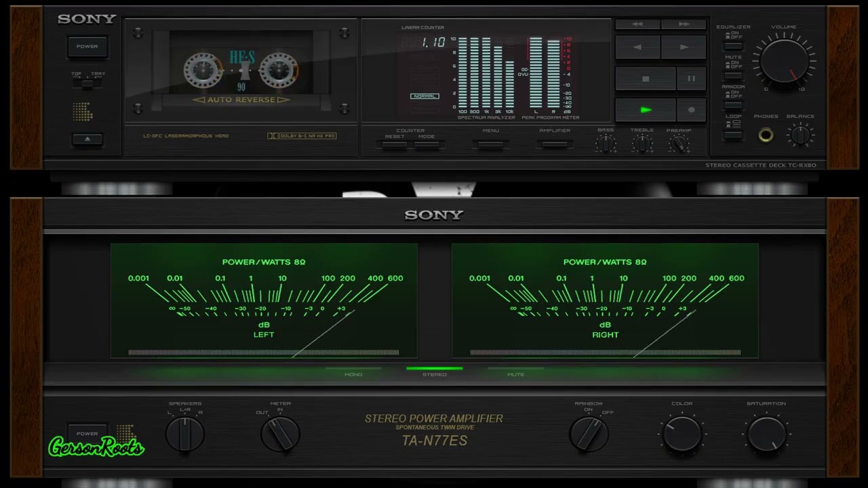The width and height of the screenshot is (868, 488).
Task: Click the TA-N77ES model label
Action: tap(434, 441)
